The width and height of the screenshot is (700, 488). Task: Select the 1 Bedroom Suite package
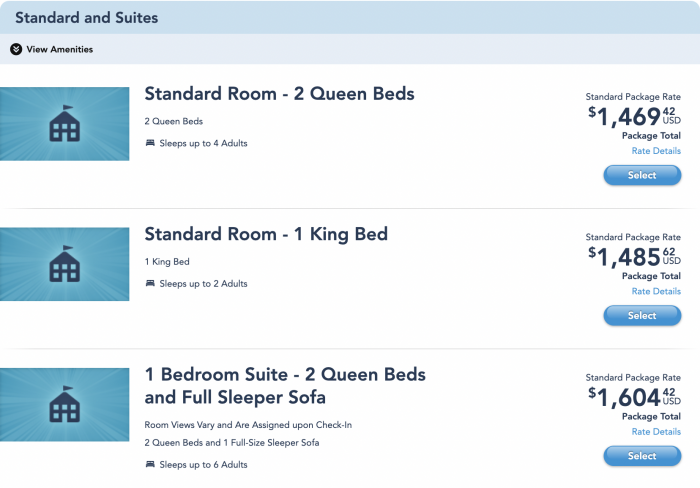pyautogui.click(x=642, y=456)
